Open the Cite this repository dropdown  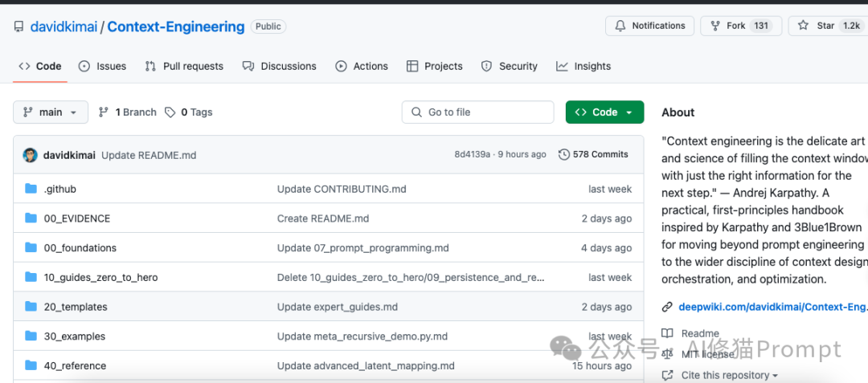(x=729, y=375)
